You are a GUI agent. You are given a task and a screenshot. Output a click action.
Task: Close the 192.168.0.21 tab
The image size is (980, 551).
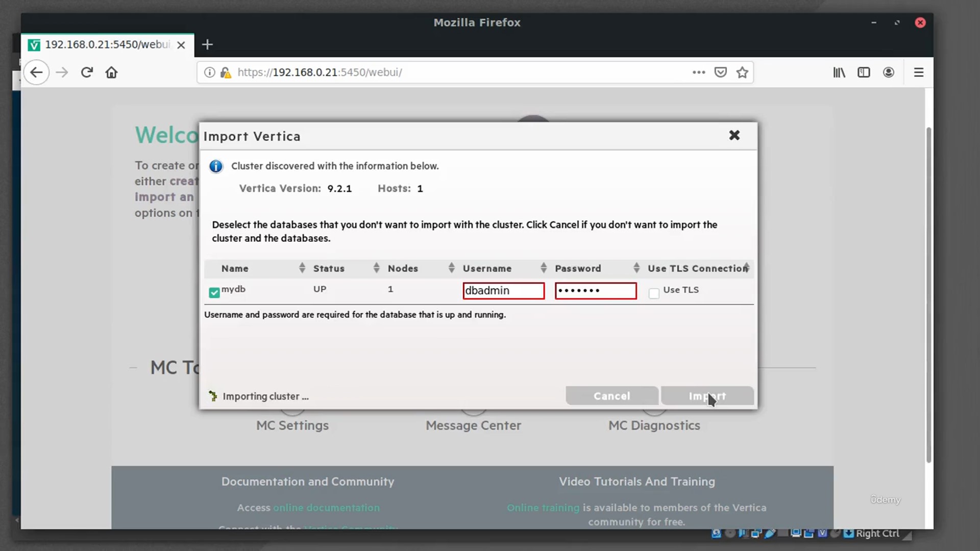pyautogui.click(x=181, y=45)
